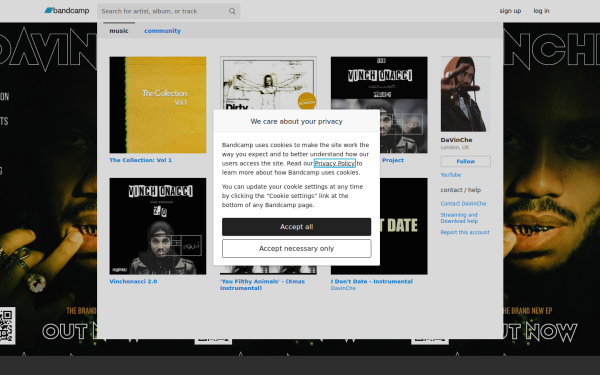Click the 'contact / help' heading
This screenshot has width=600, height=375.
coord(461,190)
